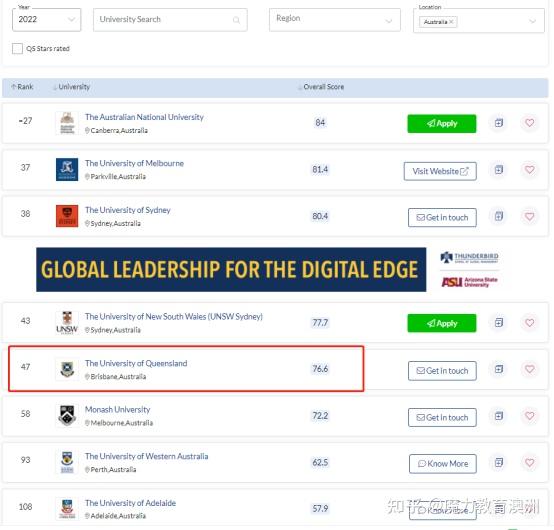Click University of Adelaide logo
554x530 pixels.
tap(67, 509)
